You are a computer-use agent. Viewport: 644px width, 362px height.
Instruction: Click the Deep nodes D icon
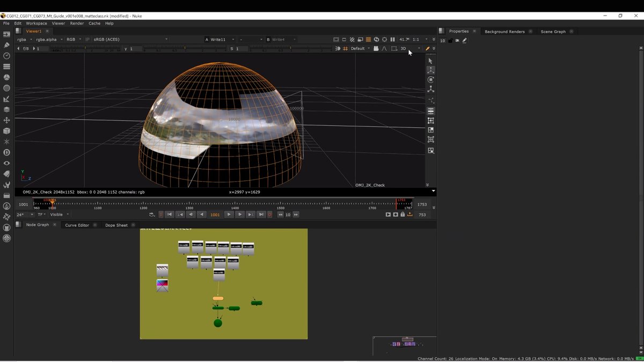tap(6, 152)
